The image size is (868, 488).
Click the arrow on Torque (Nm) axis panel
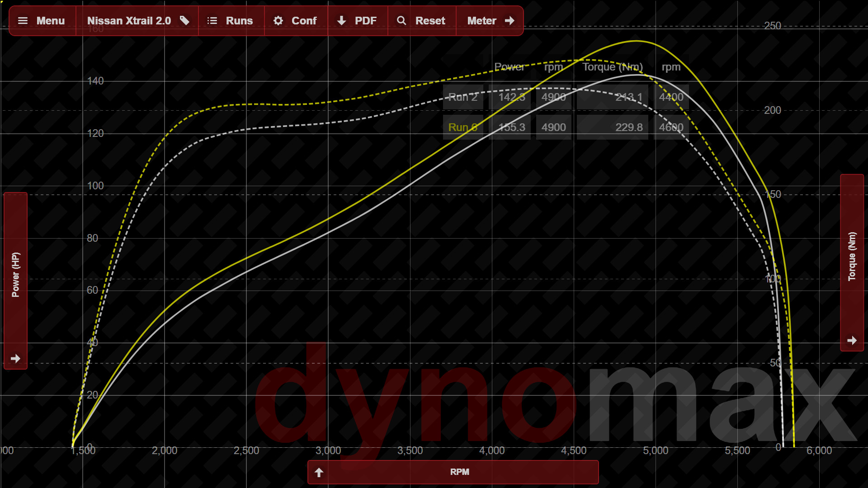[x=852, y=340]
